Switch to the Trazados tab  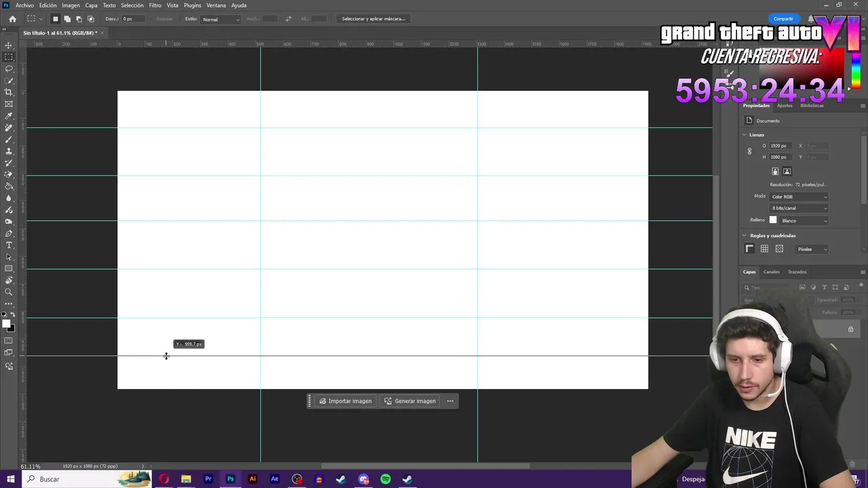tap(797, 272)
